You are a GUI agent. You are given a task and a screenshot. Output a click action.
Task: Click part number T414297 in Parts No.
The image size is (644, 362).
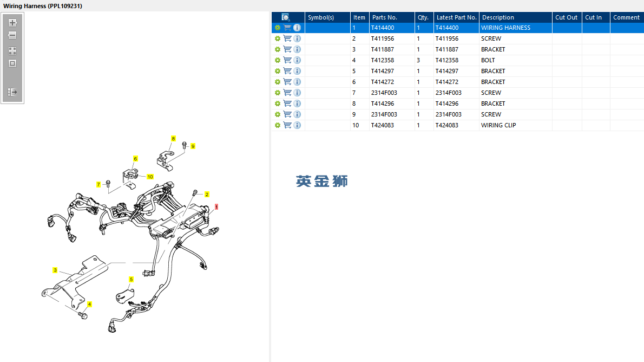pyautogui.click(x=383, y=71)
